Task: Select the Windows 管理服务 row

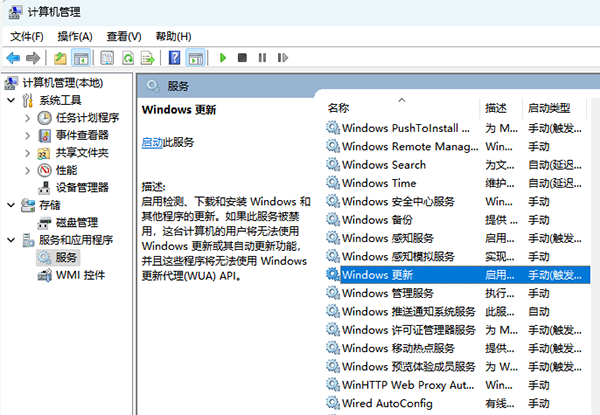Action: coord(458,293)
